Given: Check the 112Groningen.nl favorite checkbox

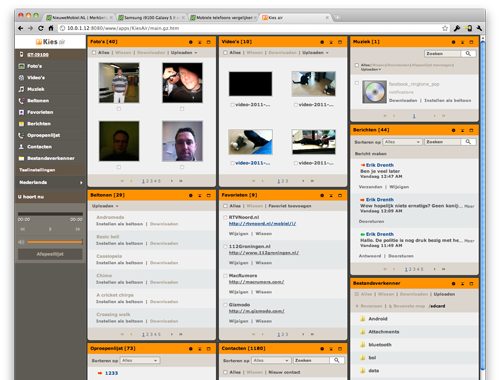Looking at the screenshot, I should 225,246.
